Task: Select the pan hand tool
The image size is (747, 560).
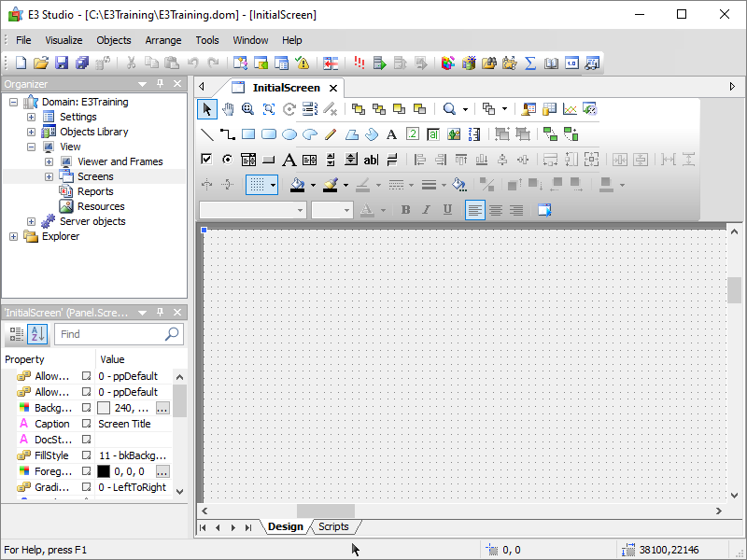Action: tap(227, 109)
